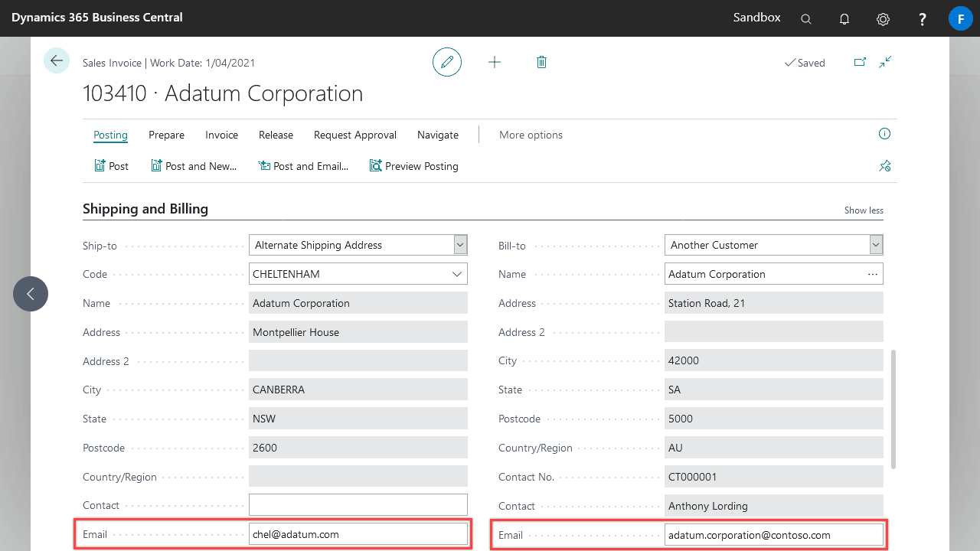
Task: Create new invoice with plus icon
Action: point(495,63)
